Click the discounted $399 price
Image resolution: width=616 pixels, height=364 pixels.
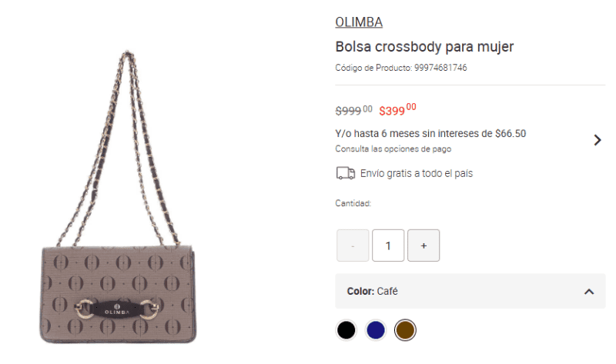[x=397, y=109]
